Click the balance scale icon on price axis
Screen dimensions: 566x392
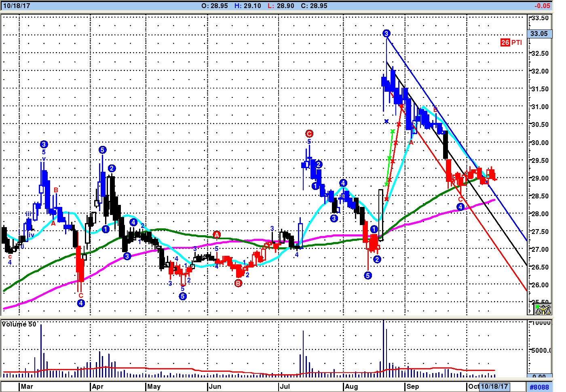[543, 310]
